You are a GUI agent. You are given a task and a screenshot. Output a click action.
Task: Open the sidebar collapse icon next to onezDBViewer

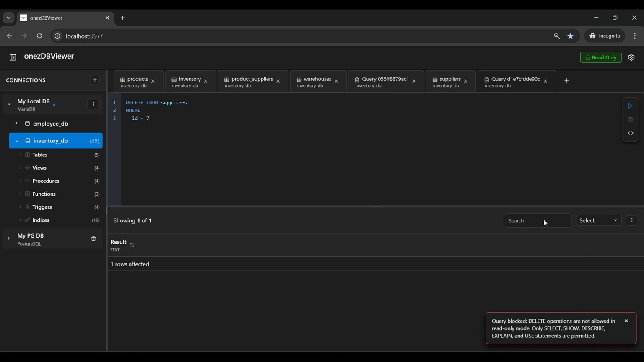(13, 57)
